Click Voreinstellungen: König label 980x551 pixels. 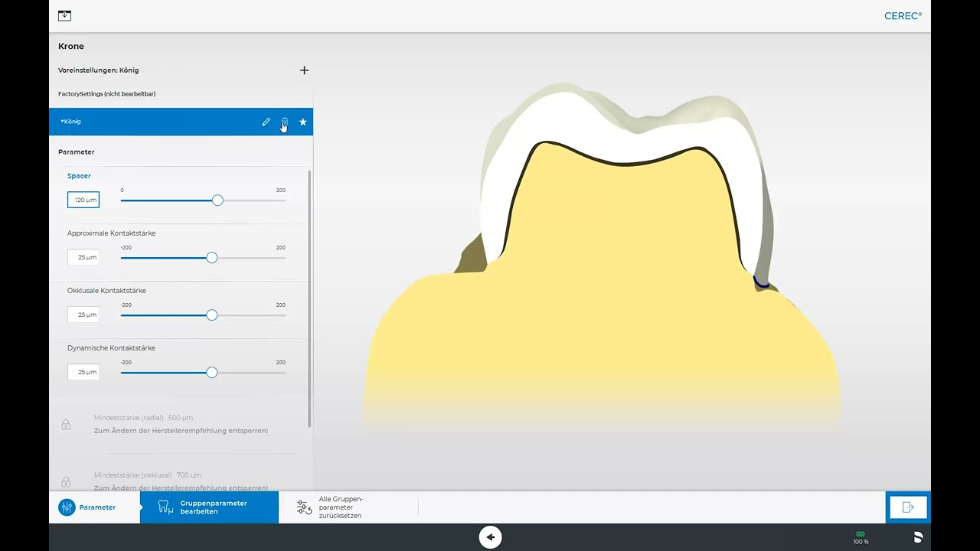point(99,70)
